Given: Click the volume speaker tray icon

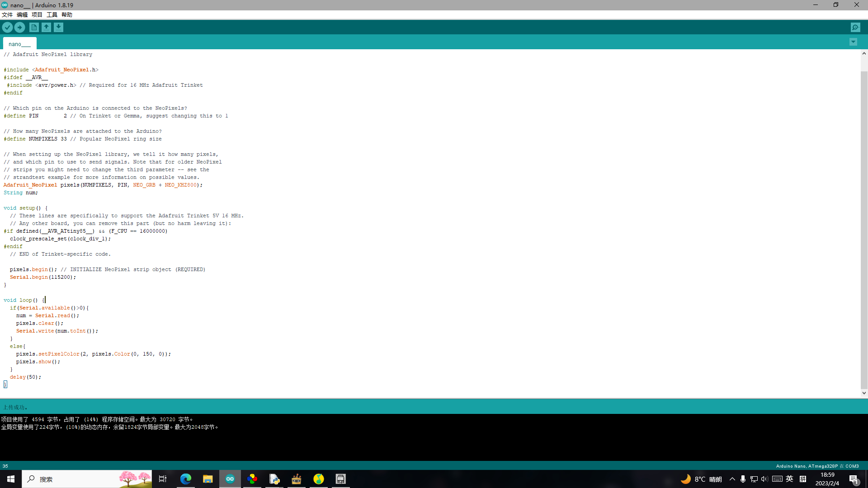Looking at the screenshot, I should [764, 479].
